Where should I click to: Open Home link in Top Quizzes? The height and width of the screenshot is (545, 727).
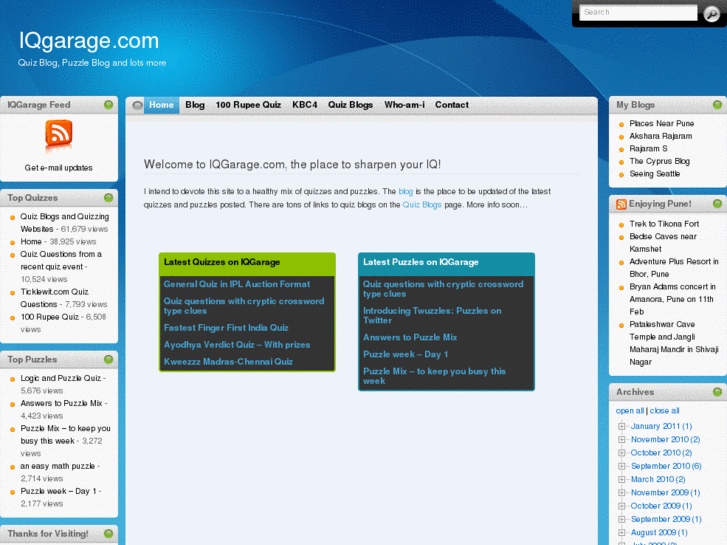pos(31,242)
